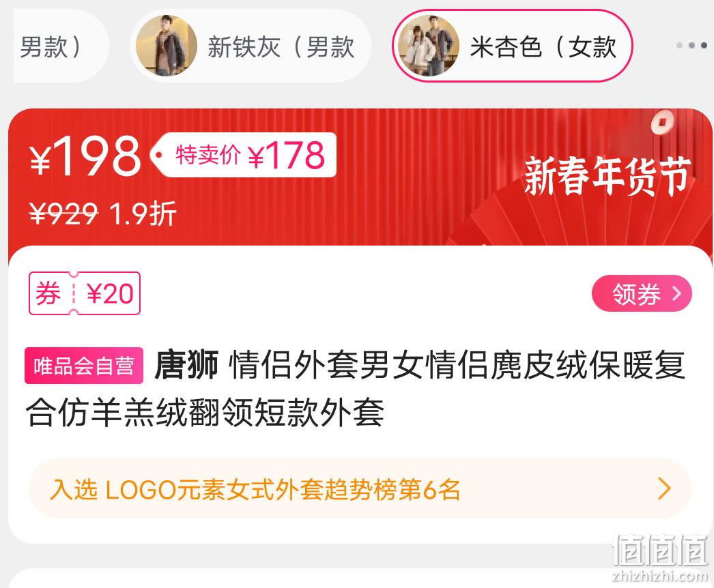
Task: Tap the 唯品会自营 badge
Action: (x=84, y=366)
